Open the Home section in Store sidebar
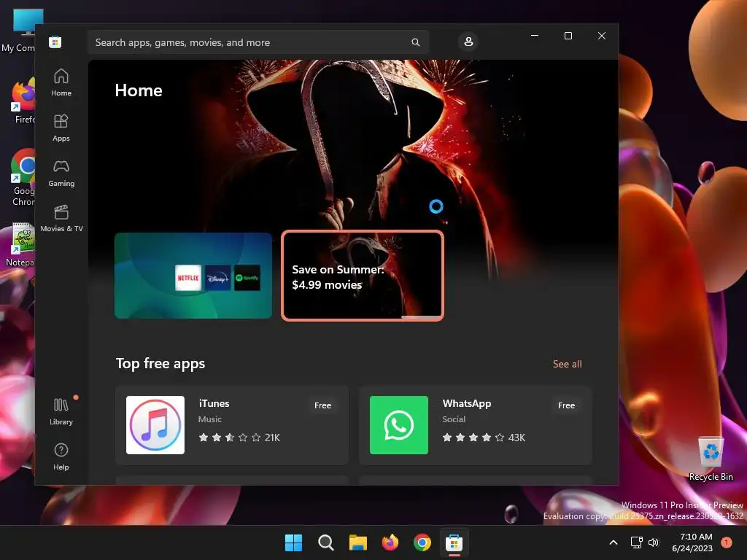Viewport: 747px width, 560px height. click(x=61, y=83)
